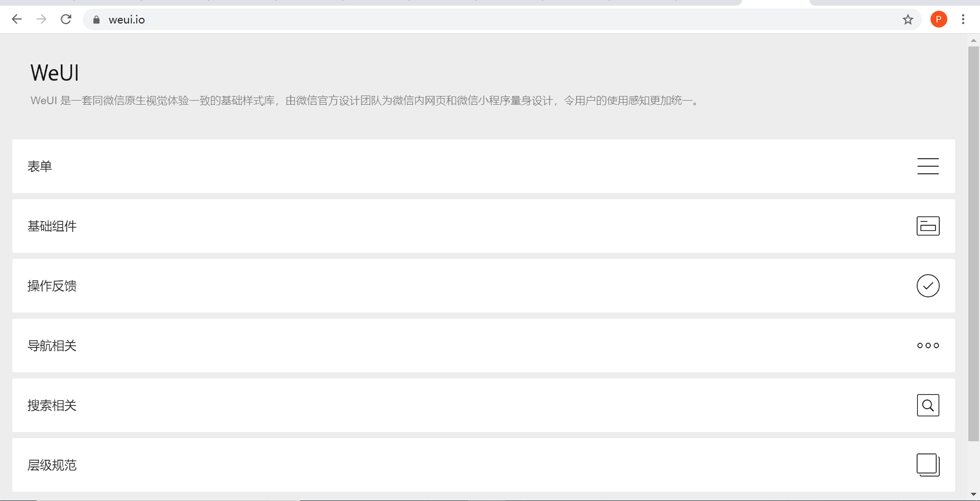Reload the WeUI page

[66, 19]
